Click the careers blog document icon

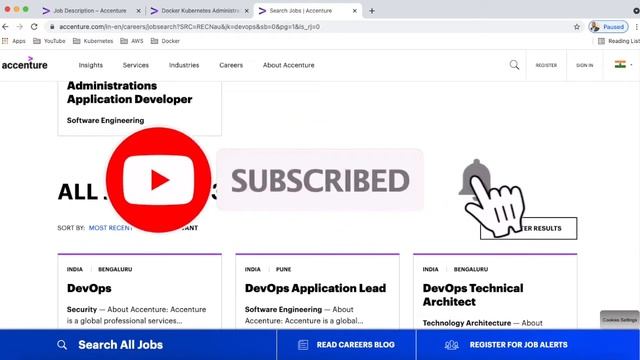pyautogui.click(x=303, y=345)
